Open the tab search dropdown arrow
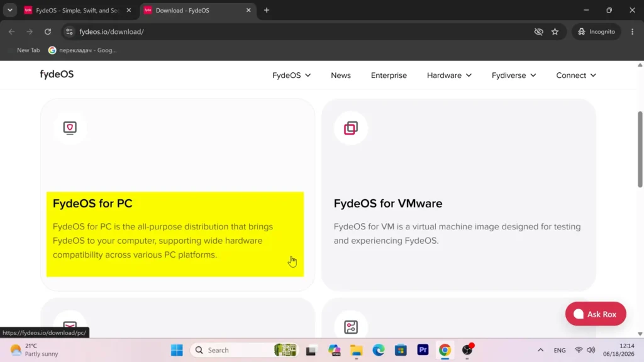This screenshot has width=644, height=362. coord(10,10)
